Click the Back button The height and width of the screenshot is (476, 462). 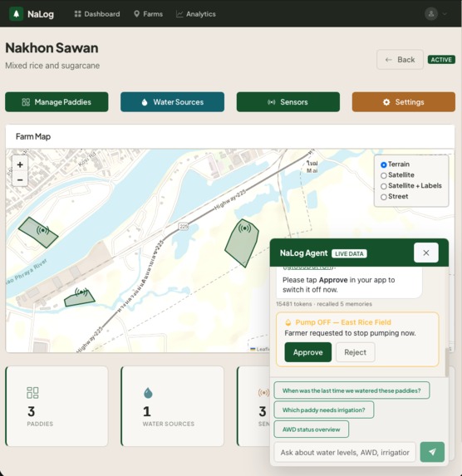[400, 60]
